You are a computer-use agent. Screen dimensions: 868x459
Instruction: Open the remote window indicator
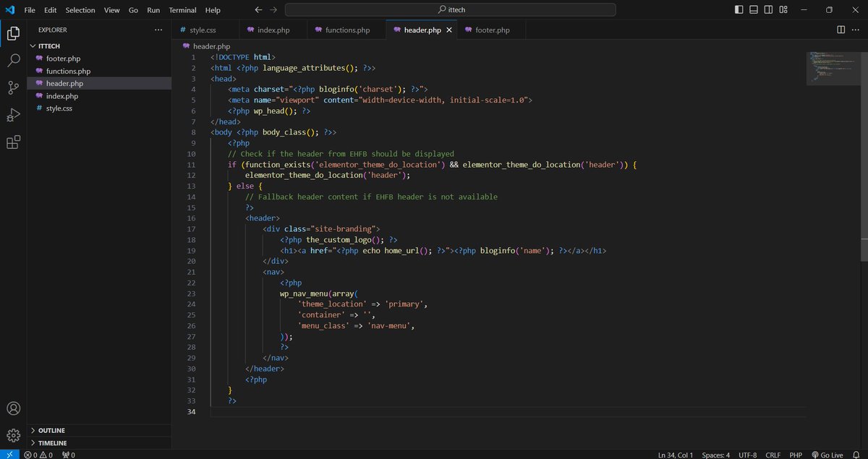tap(9, 454)
